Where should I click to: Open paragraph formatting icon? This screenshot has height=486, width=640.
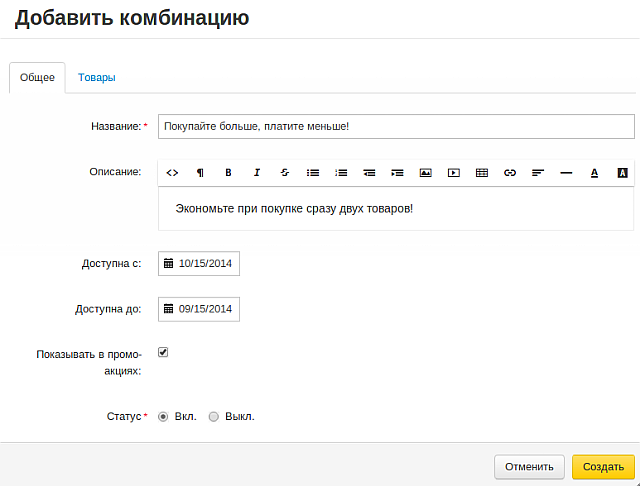click(200, 173)
